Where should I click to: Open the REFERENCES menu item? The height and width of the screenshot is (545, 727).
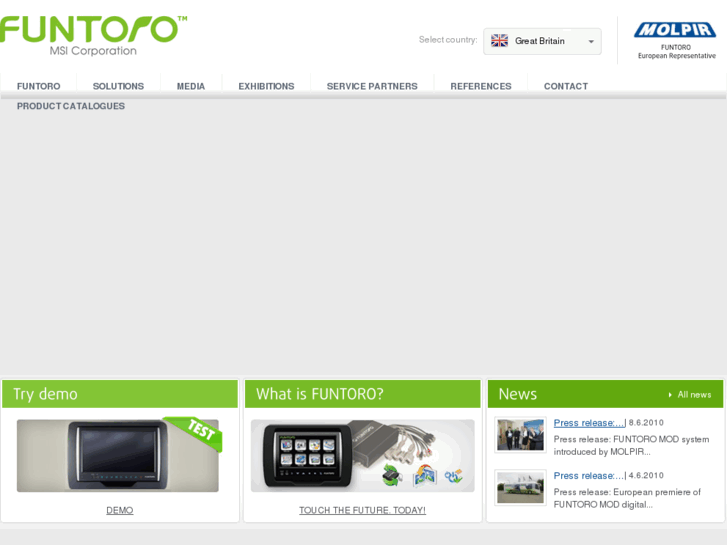pyautogui.click(x=481, y=86)
